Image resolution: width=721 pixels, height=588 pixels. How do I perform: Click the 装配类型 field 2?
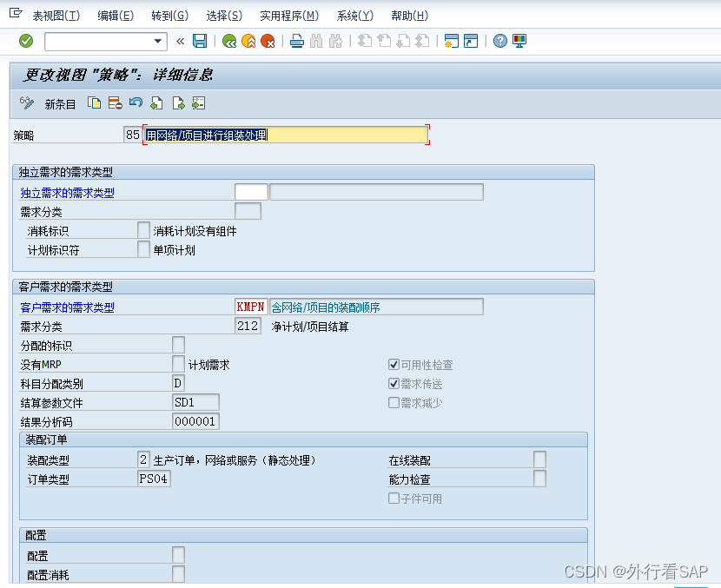pyautogui.click(x=143, y=459)
